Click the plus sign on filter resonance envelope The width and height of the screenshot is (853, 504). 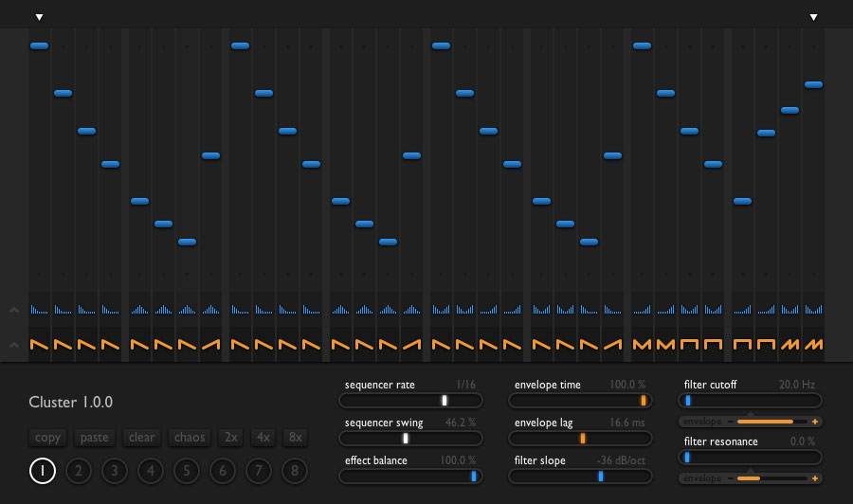(x=815, y=478)
